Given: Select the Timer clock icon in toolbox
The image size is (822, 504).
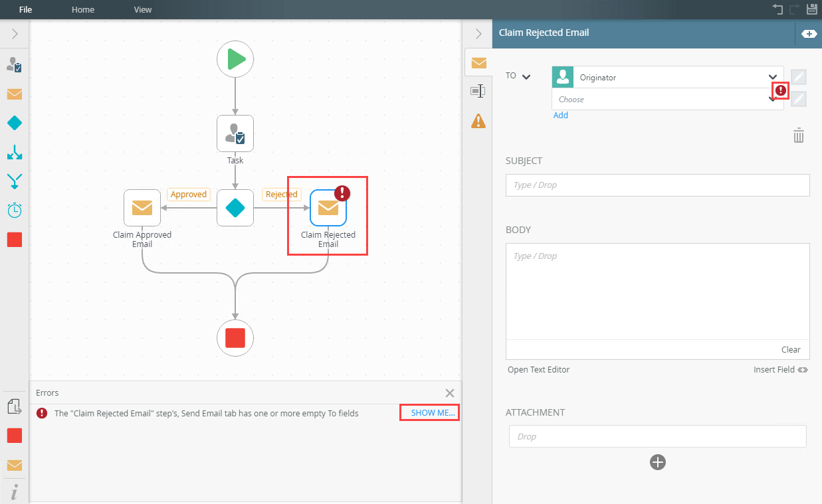Looking at the screenshot, I should 15,210.
